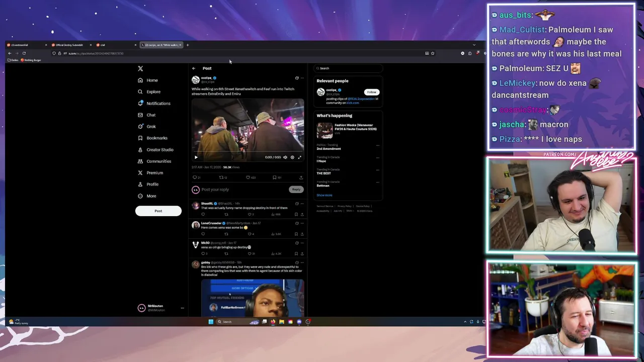Repost LoneCrusader's reply
This screenshot has width=644, height=362.
click(226, 234)
